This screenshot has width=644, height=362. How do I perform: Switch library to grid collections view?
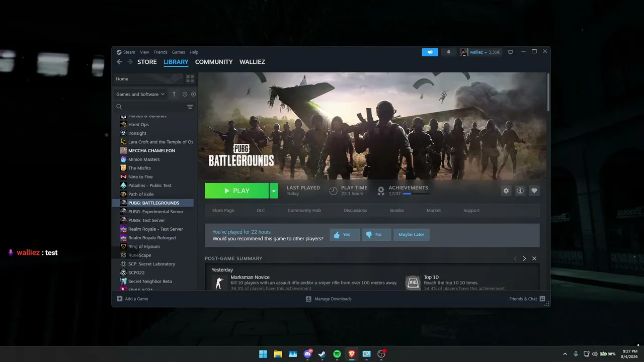click(190, 79)
